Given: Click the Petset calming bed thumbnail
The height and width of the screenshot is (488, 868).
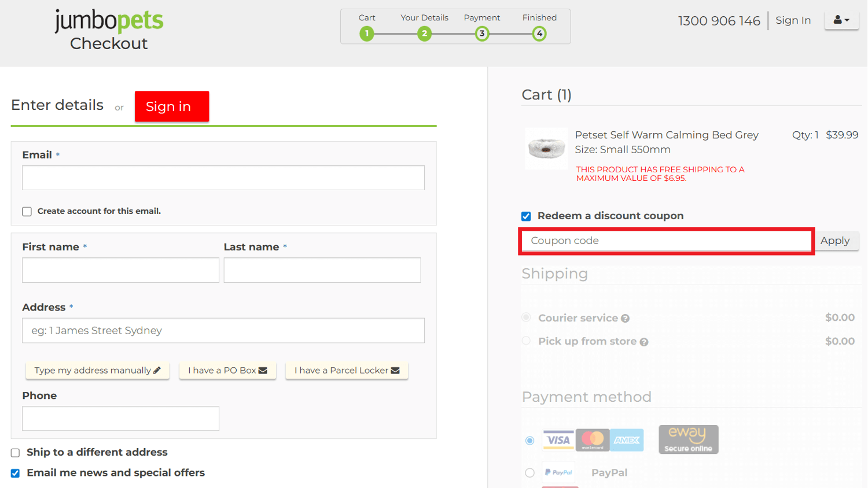Looking at the screenshot, I should (x=546, y=149).
